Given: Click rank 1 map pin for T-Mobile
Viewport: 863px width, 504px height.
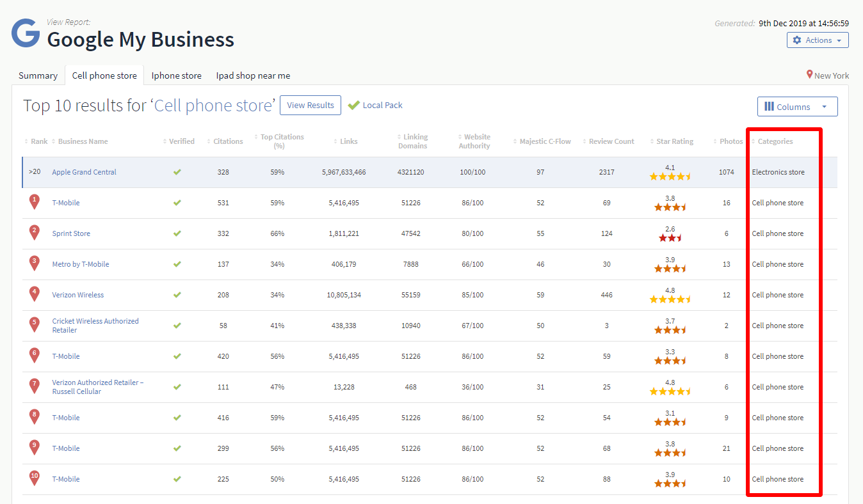Looking at the screenshot, I should pos(35,202).
